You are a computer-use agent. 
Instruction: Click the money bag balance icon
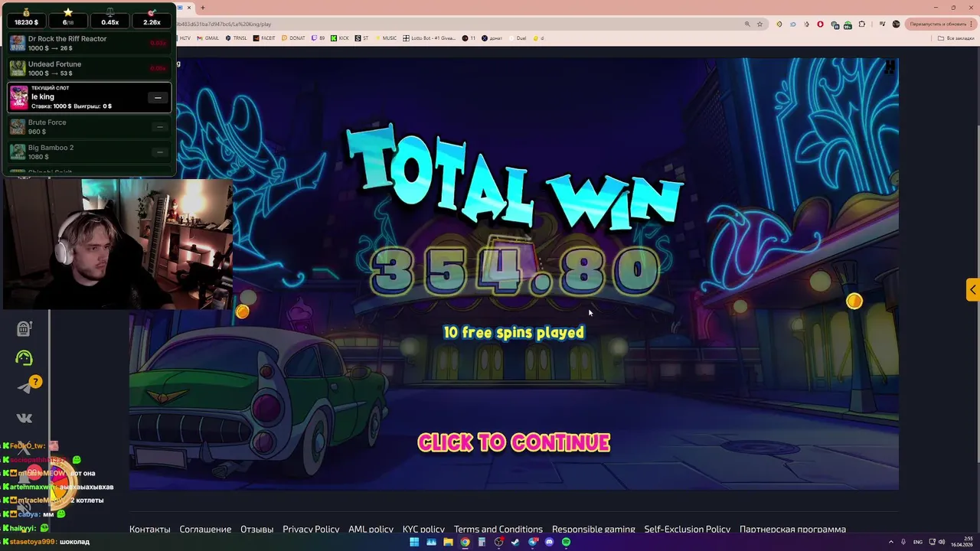coord(26,11)
